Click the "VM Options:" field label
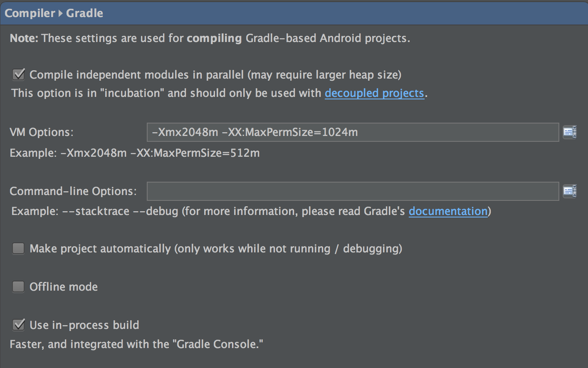Viewport: 588px width, 368px height. point(42,132)
